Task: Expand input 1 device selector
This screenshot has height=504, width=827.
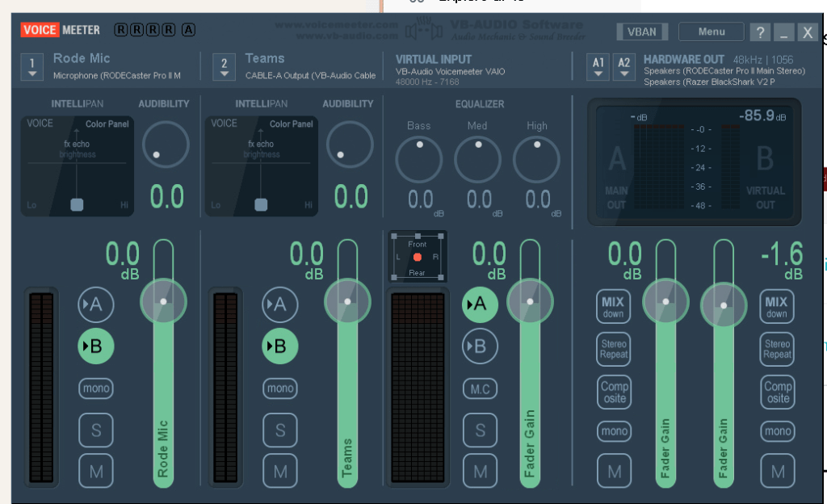Action: (x=32, y=68)
